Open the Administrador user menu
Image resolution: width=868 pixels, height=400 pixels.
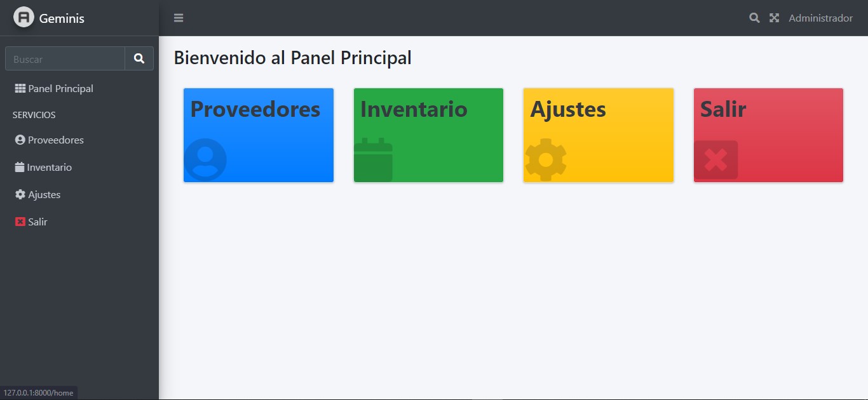[x=820, y=18]
